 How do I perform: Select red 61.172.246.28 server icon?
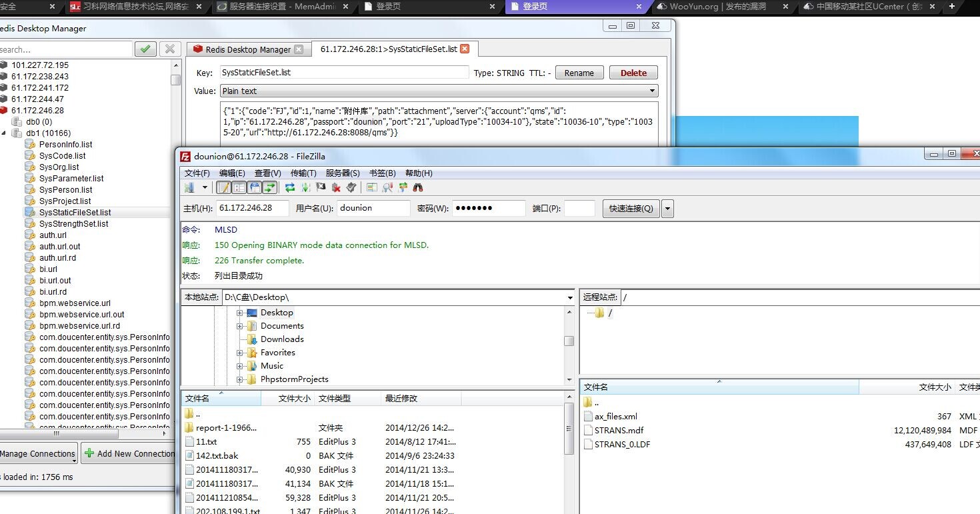pos(4,111)
